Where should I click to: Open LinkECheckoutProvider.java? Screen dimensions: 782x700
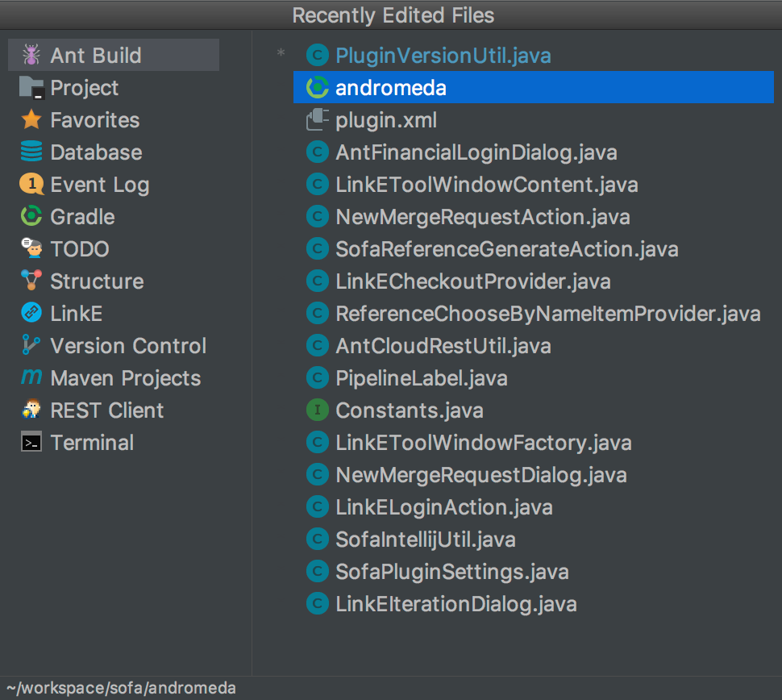coord(534,281)
